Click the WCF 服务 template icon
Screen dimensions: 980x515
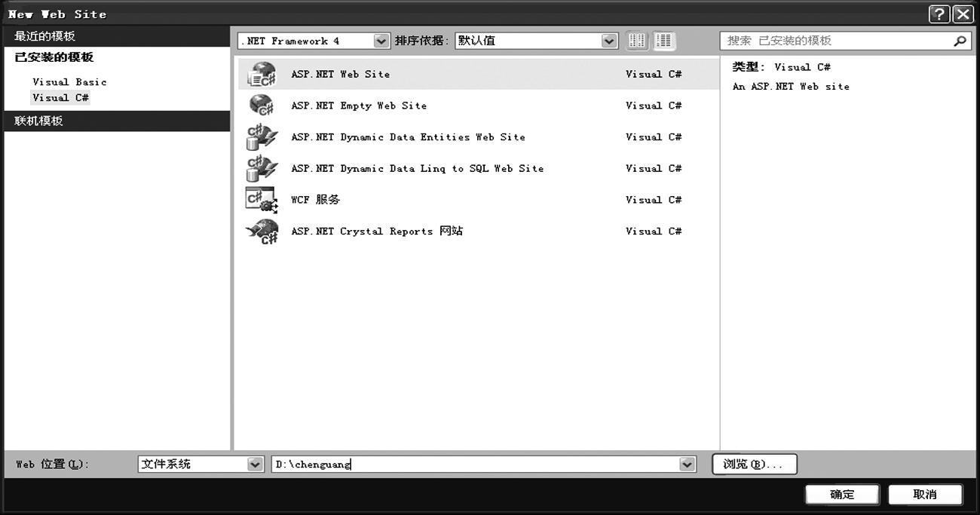coord(262,200)
